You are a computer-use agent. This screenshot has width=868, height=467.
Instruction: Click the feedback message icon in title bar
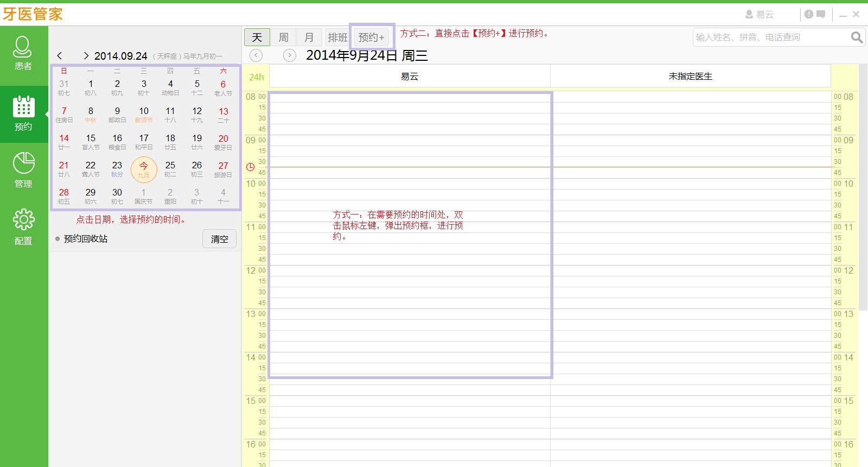point(821,14)
